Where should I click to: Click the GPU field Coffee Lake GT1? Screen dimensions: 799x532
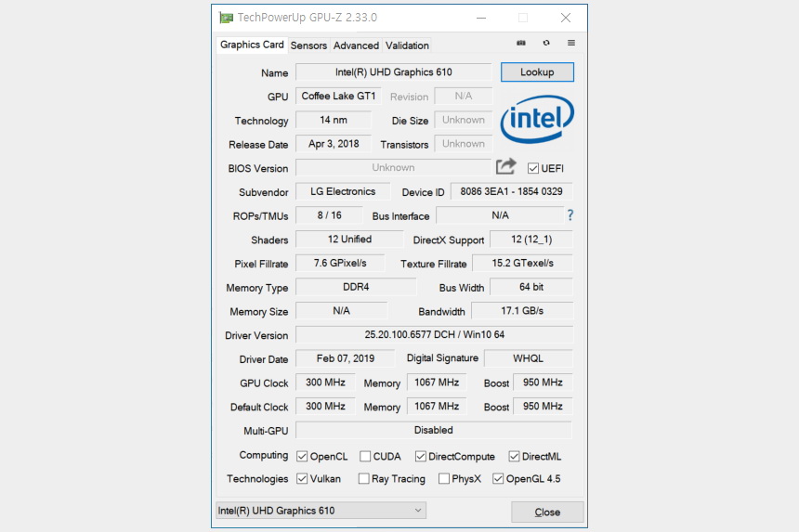[338, 97]
